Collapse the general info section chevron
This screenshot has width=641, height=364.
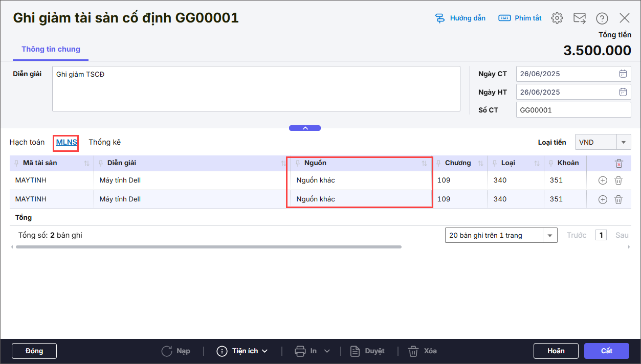pyautogui.click(x=305, y=128)
